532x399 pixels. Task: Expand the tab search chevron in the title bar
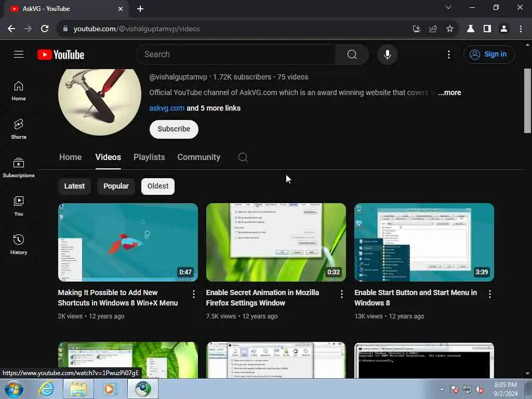tap(448, 7)
